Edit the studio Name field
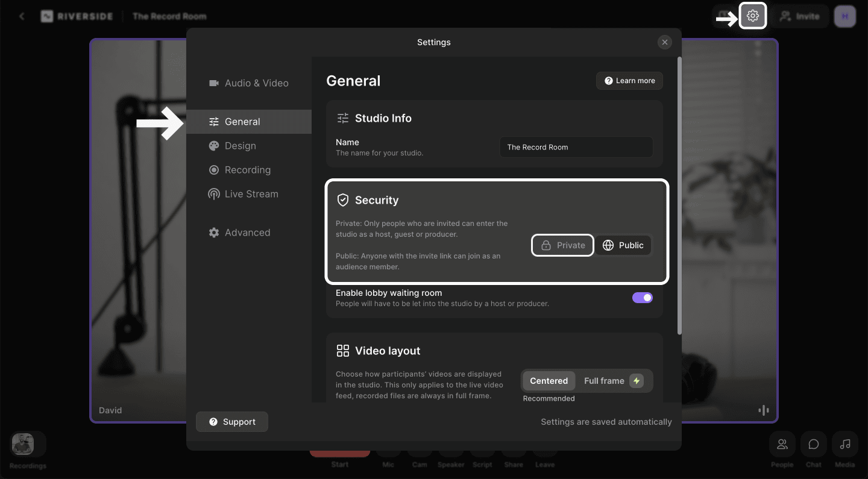The height and width of the screenshot is (479, 868). tap(576, 147)
